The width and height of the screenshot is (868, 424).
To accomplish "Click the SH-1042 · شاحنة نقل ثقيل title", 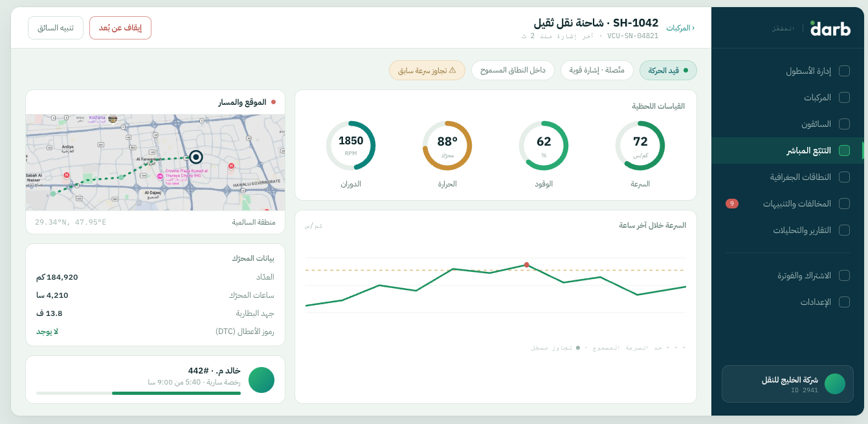I will [596, 23].
